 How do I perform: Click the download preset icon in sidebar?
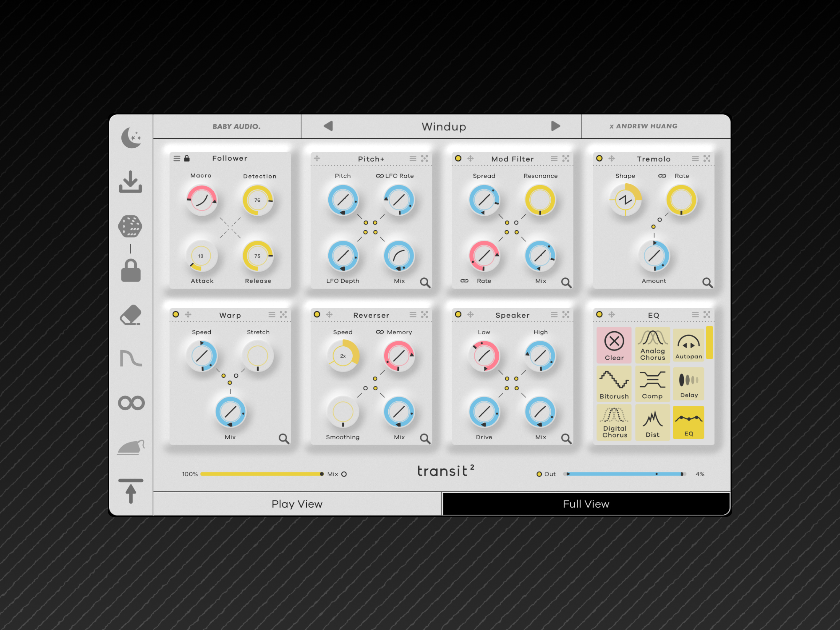[x=131, y=181]
